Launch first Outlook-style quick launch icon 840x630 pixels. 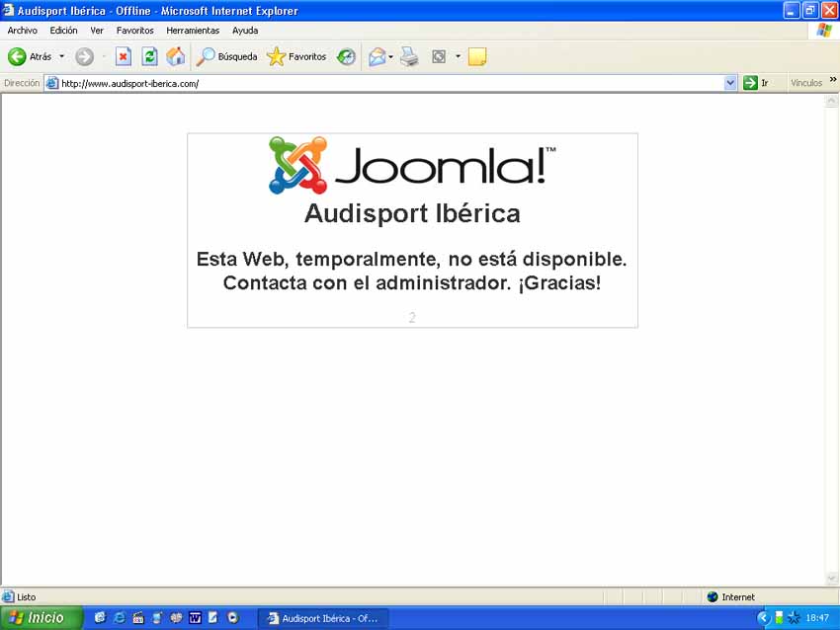tap(100, 618)
